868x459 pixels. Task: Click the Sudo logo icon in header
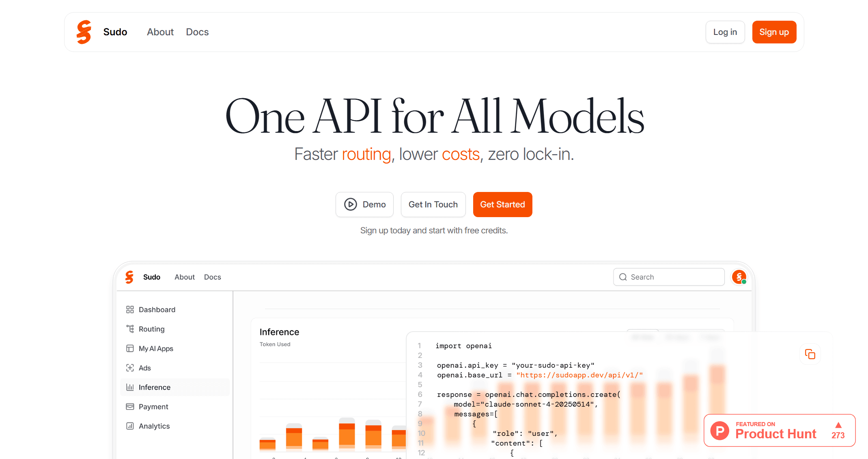(84, 32)
